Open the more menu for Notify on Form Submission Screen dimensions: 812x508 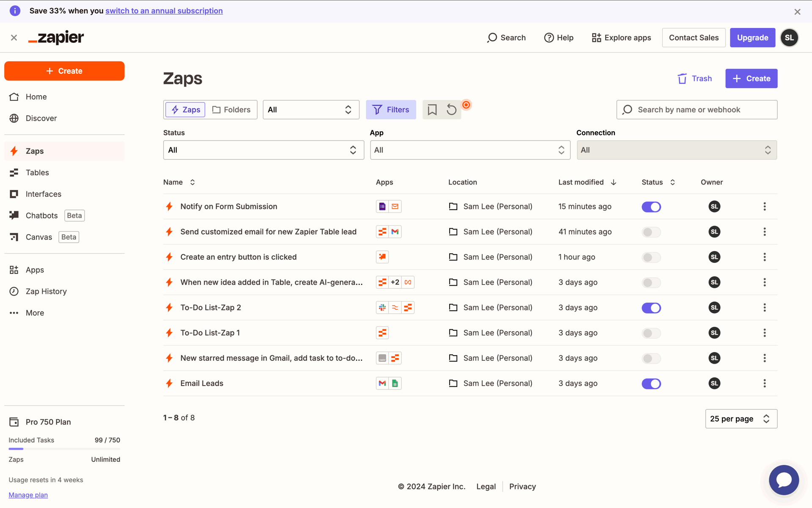(x=764, y=207)
